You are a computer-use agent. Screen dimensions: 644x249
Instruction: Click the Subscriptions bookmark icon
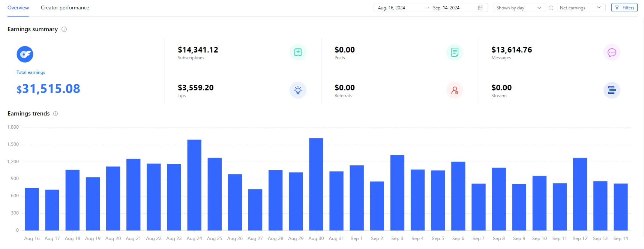pos(298,52)
